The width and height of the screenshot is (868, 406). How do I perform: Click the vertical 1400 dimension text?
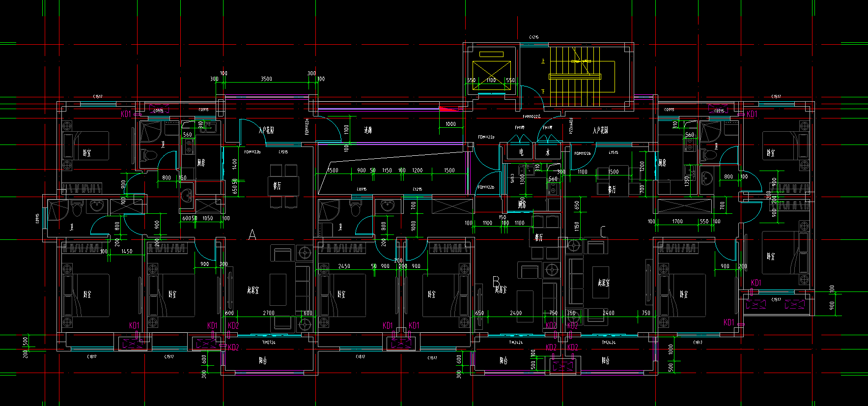click(234, 164)
